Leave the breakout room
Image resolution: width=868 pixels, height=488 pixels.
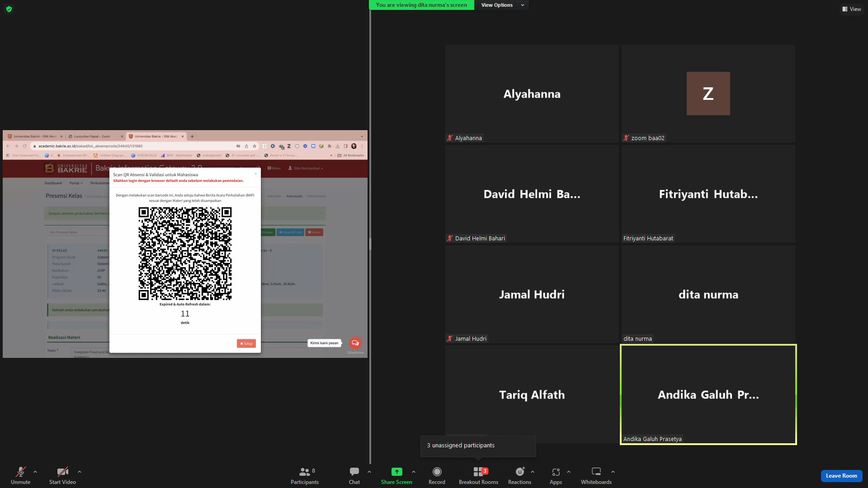point(841,476)
